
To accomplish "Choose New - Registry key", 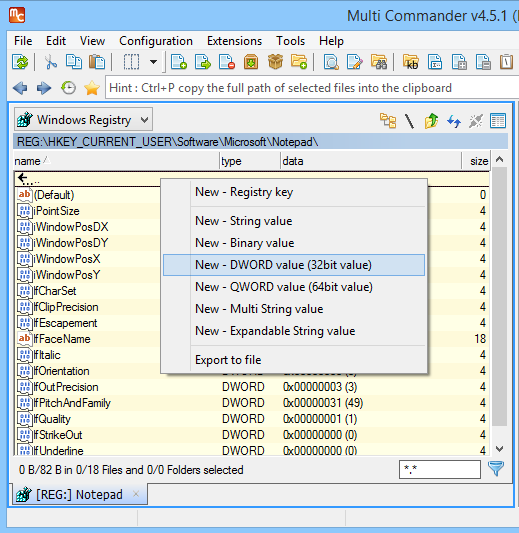I will coord(294,192).
